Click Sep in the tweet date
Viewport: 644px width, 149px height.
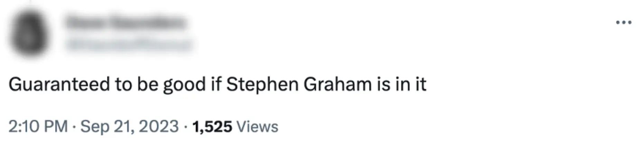[x=94, y=127]
